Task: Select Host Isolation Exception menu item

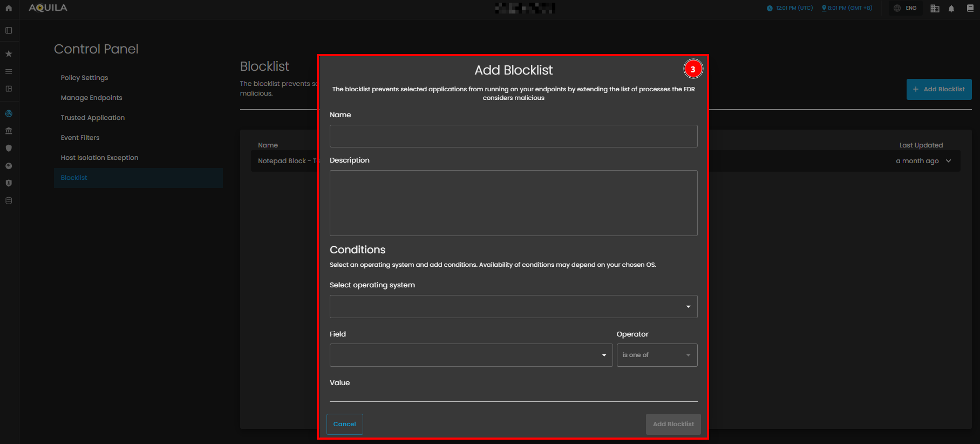Action: click(99, 158)
